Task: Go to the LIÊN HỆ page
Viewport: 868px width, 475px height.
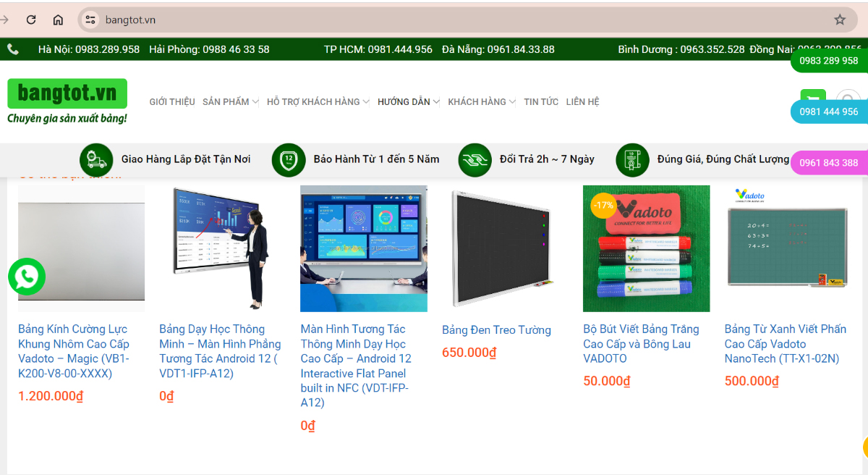Action: click(x=582, y=102)
